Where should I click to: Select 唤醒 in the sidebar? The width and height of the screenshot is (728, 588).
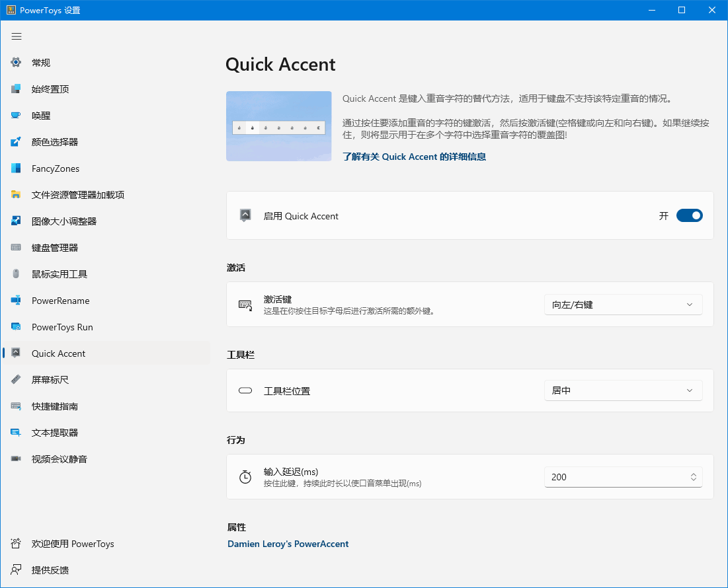[x=41, y=116]
